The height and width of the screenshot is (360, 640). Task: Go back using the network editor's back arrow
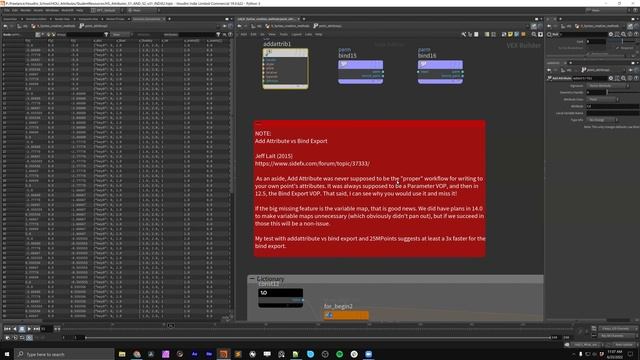pyautogui.click(x=240, y=26)
